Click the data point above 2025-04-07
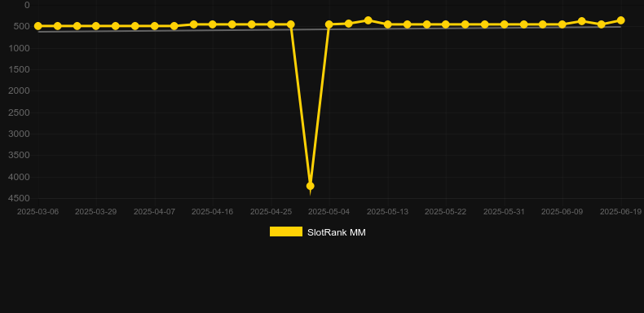The width and height of the screenshot is (644, 313). [x=154, y=26]
